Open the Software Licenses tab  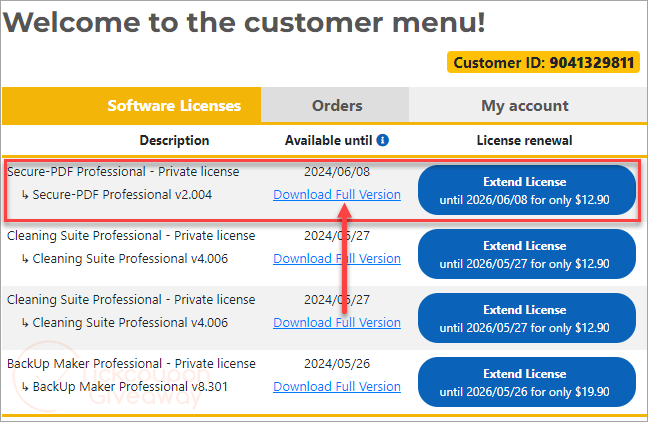coord(132,105)
